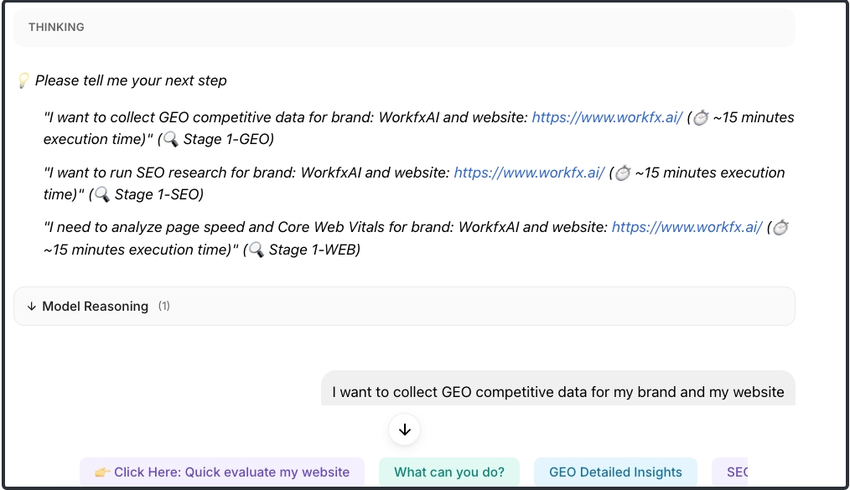Click the partially visible SEO chip

click(x=733, y=472)
